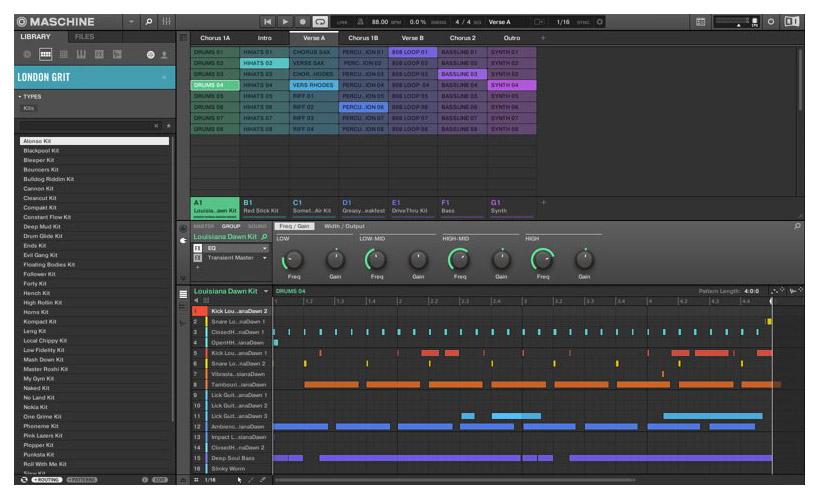This screenshot has width=820, height=500.
Task: Open the Louisiana Dawn Kit dropdown in pattern editor
Action: click(x=266, y=290)
